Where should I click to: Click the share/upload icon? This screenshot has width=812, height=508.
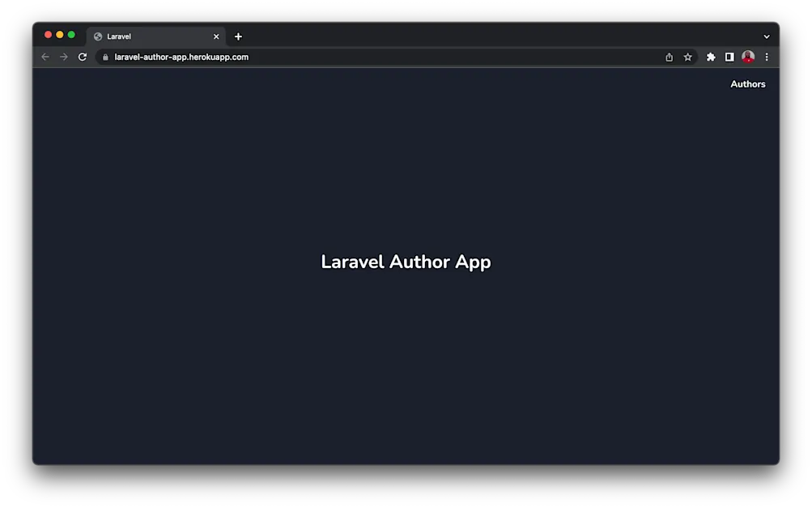[669, 57]
